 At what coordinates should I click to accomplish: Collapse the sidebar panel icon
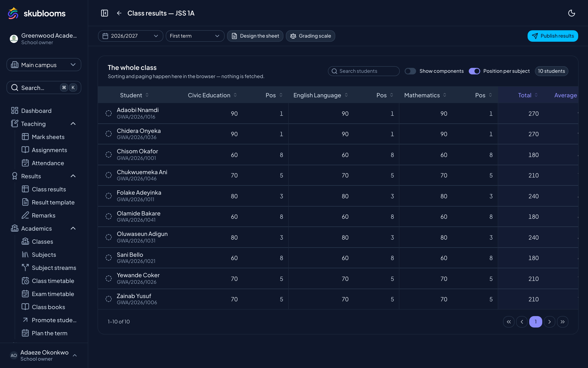tap(105, 13)
